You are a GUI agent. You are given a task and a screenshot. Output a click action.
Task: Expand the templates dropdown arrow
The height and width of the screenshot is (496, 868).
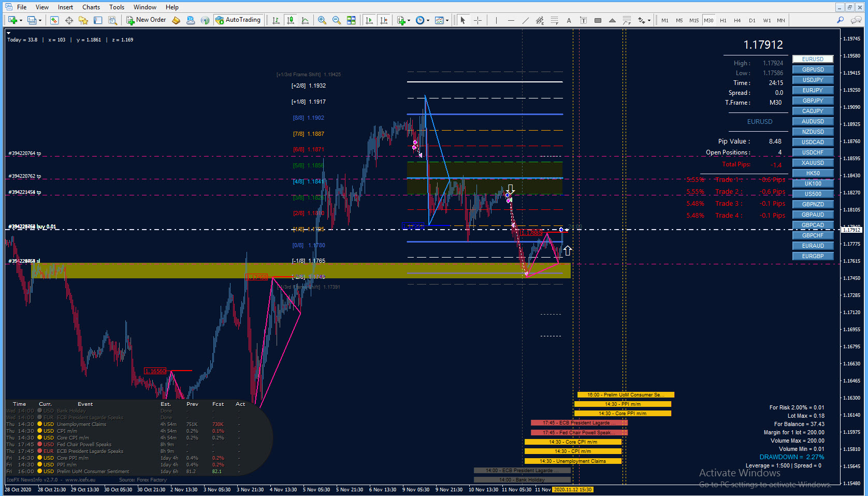pos(447,21)
